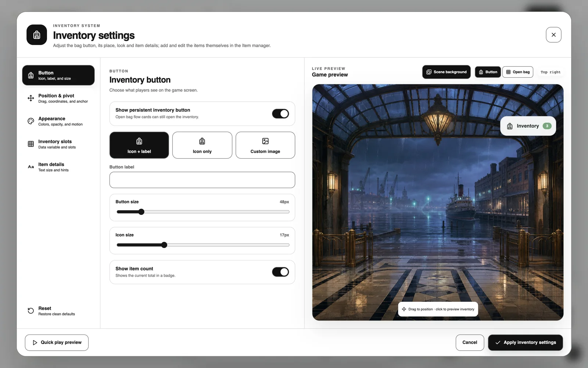Viewport: 588px width, 368px height.
Task: Switch preview to Scene background
Action: coord(447,72)
